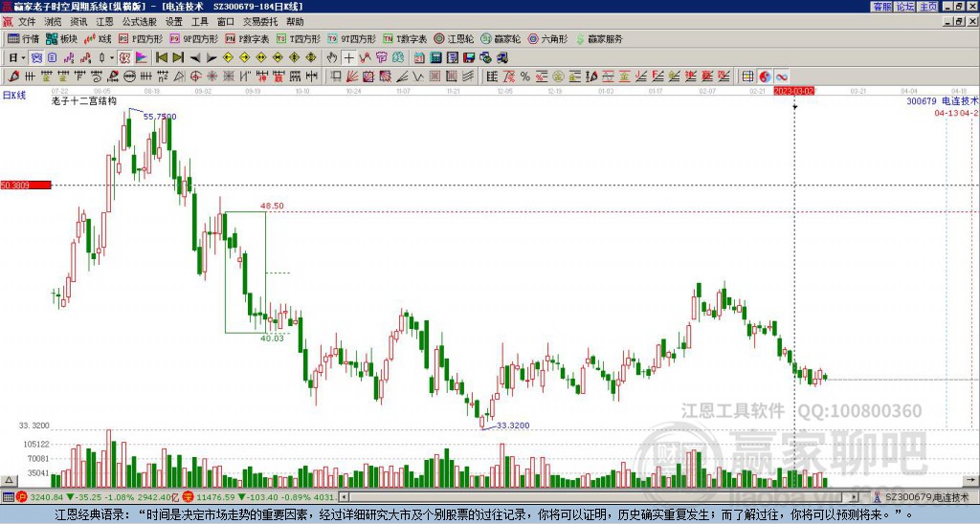Open the P数字表 number table

click(247, 38)
